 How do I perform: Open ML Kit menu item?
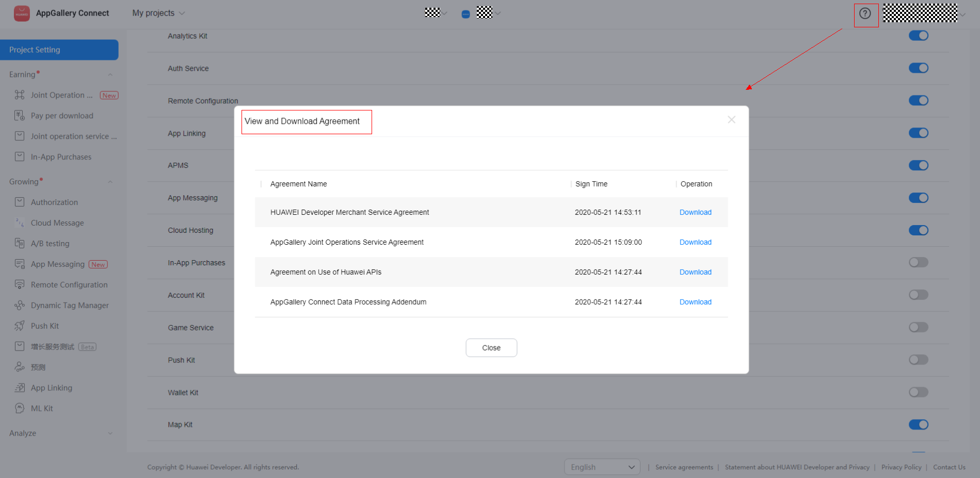[42, 409]
